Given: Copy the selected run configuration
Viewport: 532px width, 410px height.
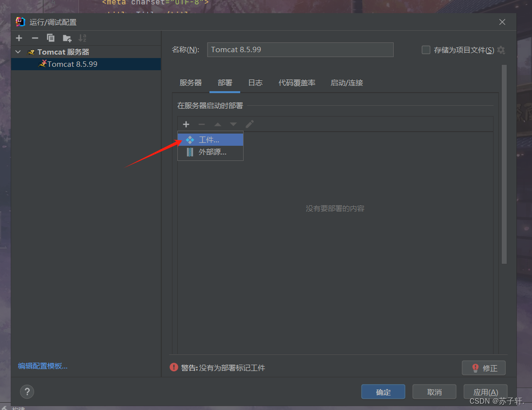Looking at the screenshot, I should tap(51, 38).
